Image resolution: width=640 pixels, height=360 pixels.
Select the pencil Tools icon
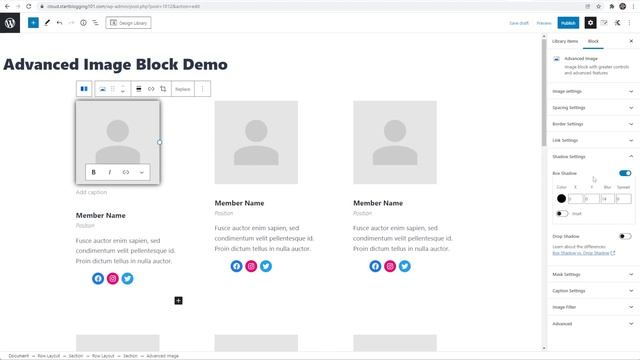tap(47, 23)
